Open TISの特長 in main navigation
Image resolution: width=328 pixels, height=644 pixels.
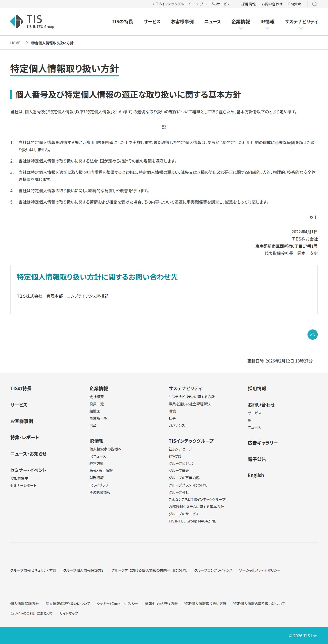(122, 22)
